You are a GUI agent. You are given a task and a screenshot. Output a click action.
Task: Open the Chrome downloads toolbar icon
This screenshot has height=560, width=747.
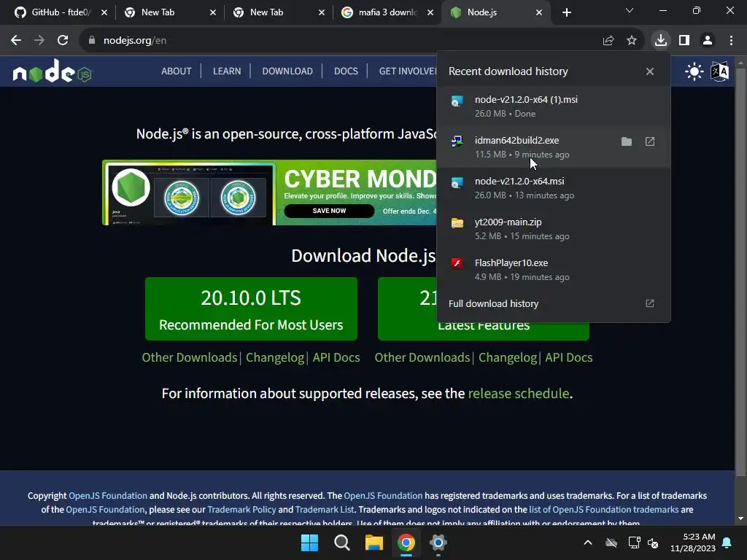(661, 41)
